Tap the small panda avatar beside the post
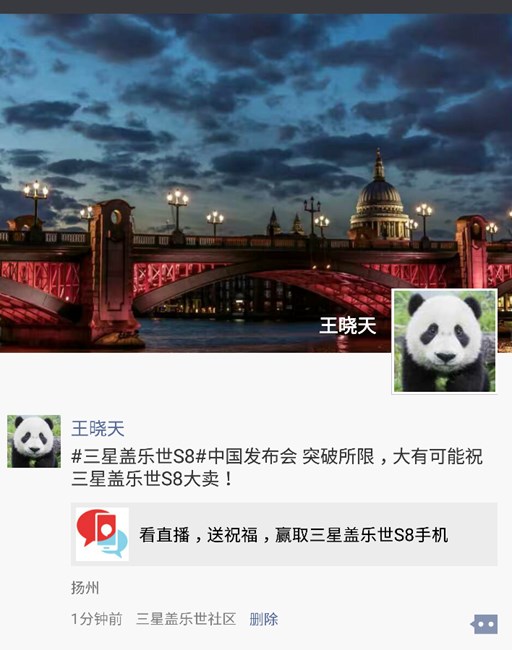 coord(34,441)
